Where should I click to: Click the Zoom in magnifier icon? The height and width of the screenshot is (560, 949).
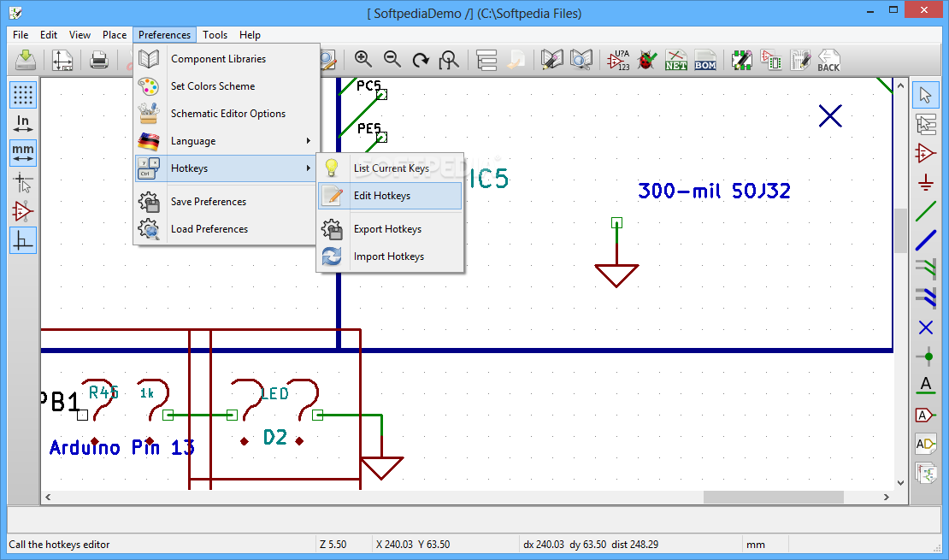point(363,60)
